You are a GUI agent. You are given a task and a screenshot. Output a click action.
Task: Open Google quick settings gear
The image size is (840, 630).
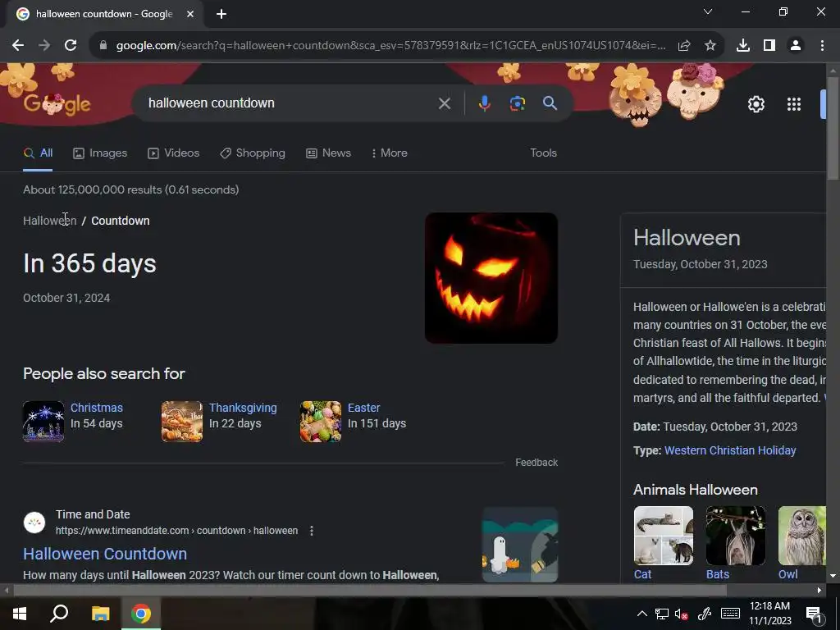tap(756, 104)
